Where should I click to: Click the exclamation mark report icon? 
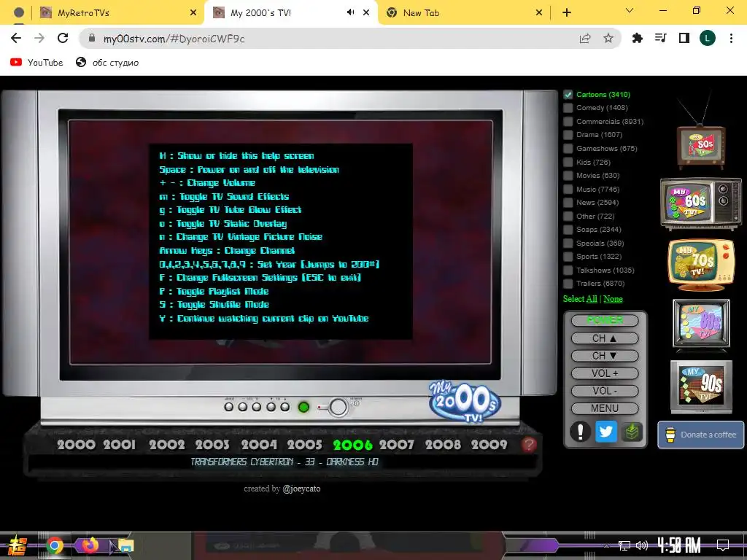[x=580, y=432]
